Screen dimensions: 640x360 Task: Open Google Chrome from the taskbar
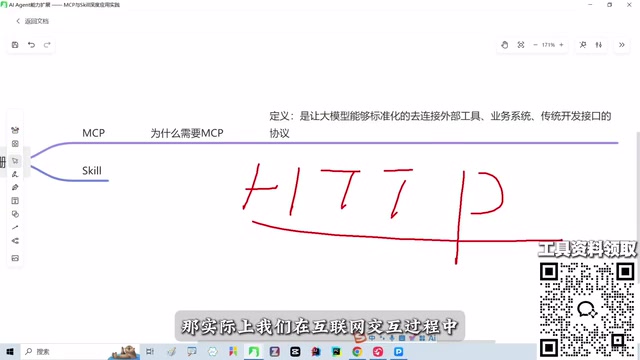tap(357, 351)
